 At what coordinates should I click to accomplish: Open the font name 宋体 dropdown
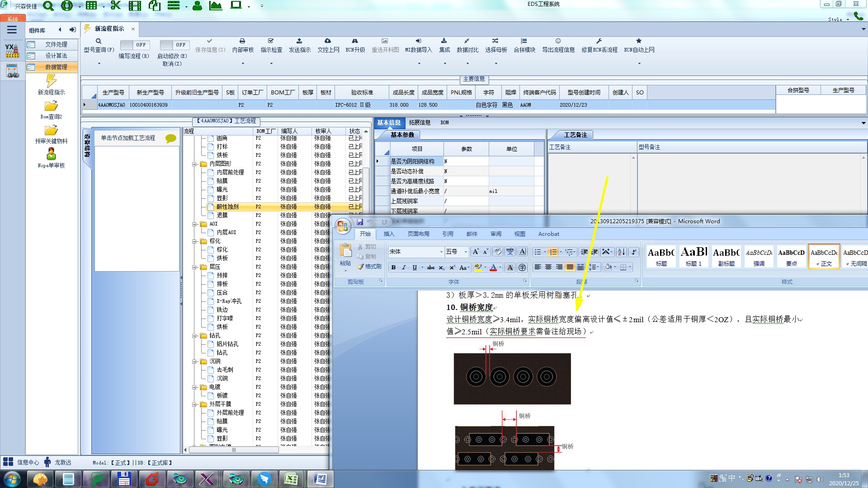pos(441,252)
